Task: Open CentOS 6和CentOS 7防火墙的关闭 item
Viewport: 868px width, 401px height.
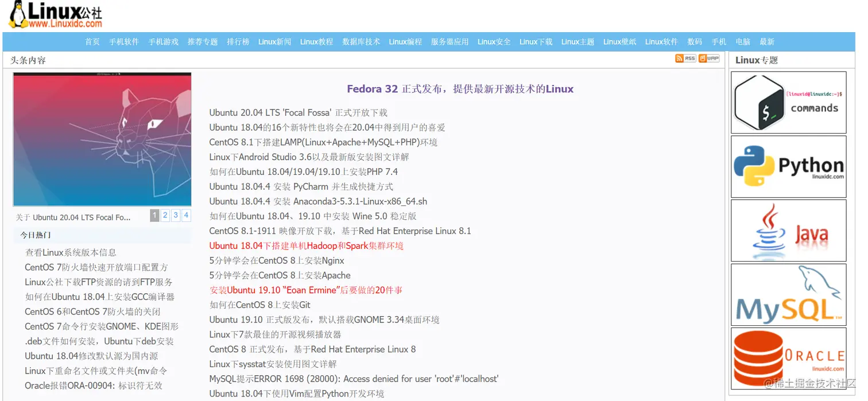Action: (x=92, y=312)
